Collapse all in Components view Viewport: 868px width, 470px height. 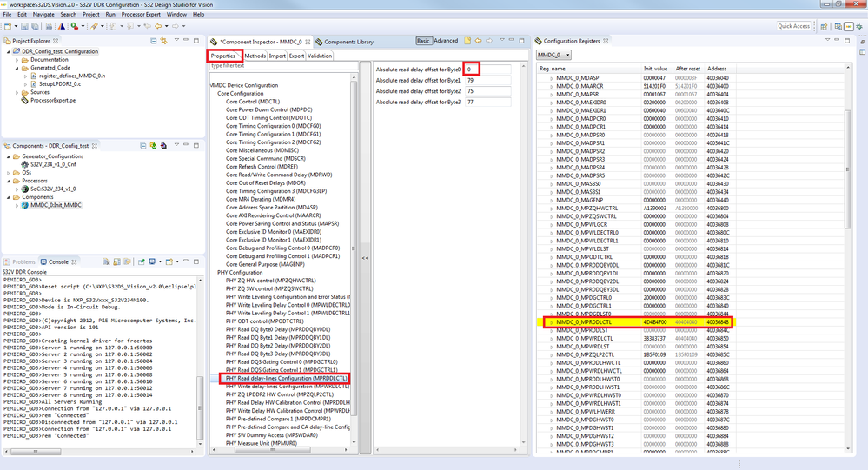click(143, 146)
